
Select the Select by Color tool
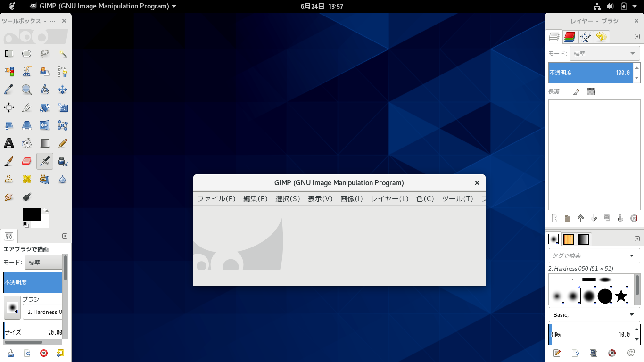9,72
